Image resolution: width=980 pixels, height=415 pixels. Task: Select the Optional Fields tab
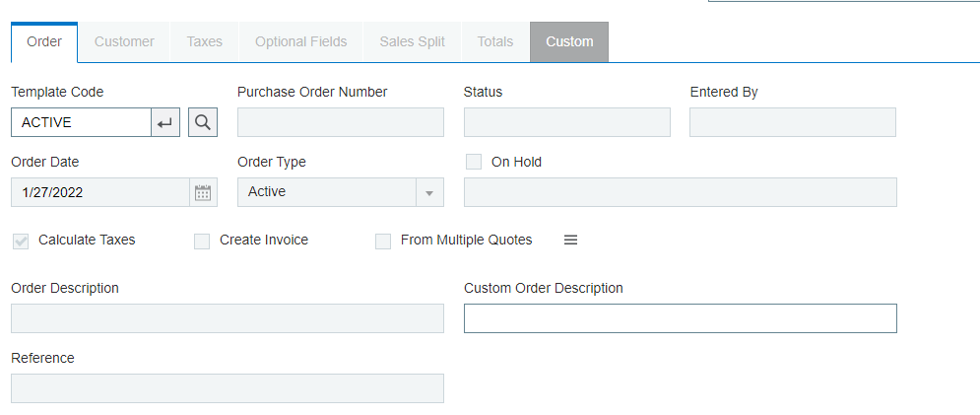coord(300,42)
